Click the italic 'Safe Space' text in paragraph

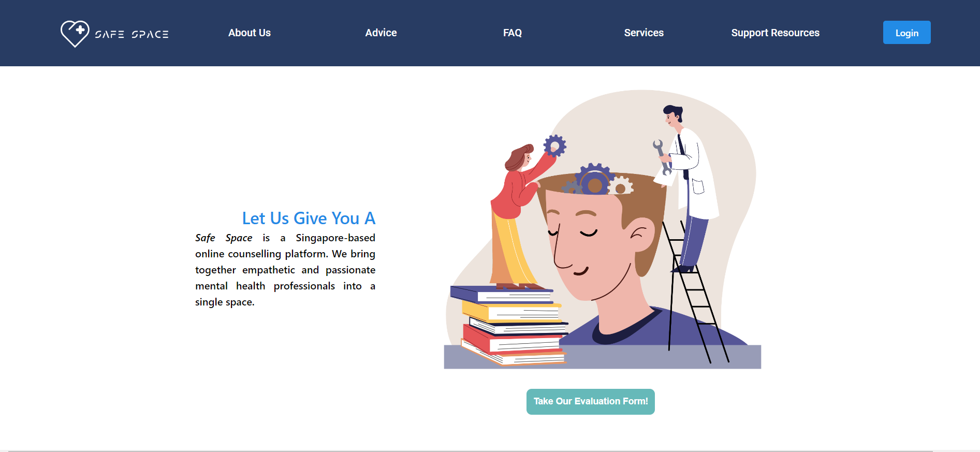[224, 238]
